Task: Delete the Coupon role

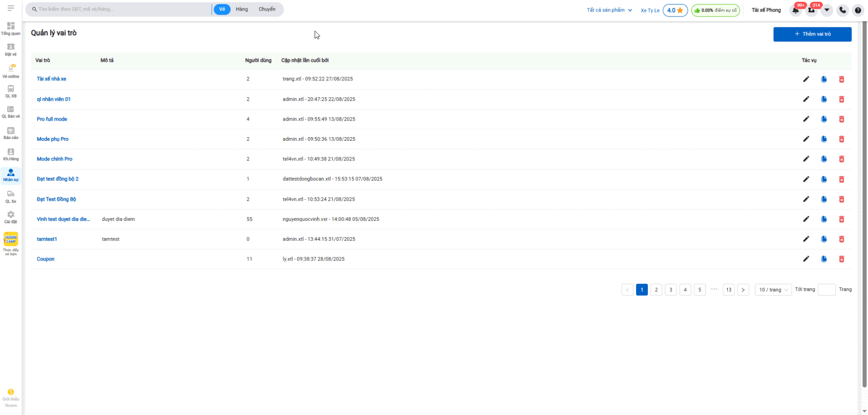Action: 841,259
